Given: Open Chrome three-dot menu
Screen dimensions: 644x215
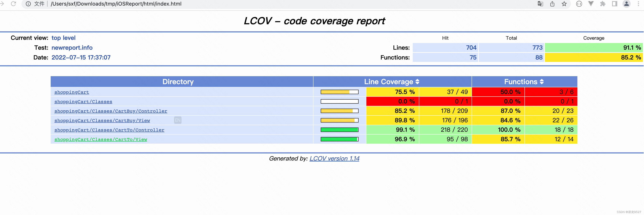Looking at the screenshot, I should pos(638,4).
